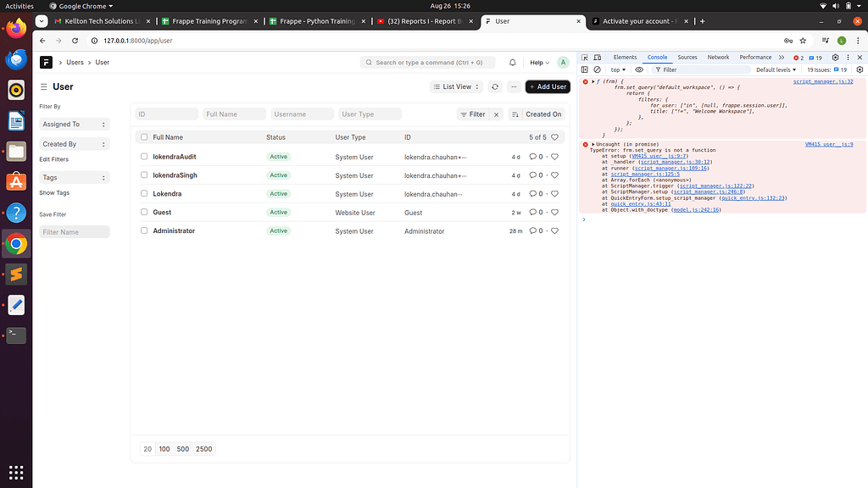The width and height of the screenshot is (868, 488).
Task: Open notifications bell icon
Action: coord(513,63)
